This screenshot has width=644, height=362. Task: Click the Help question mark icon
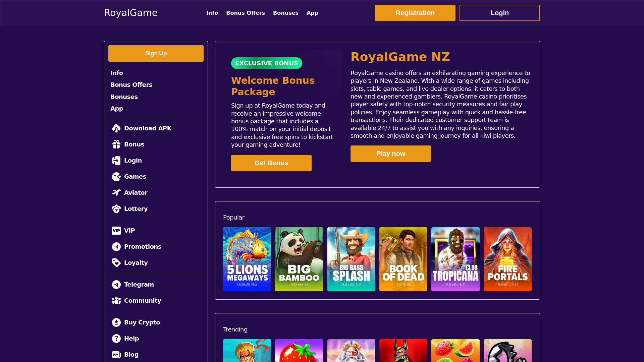click(x=116, y=339)
